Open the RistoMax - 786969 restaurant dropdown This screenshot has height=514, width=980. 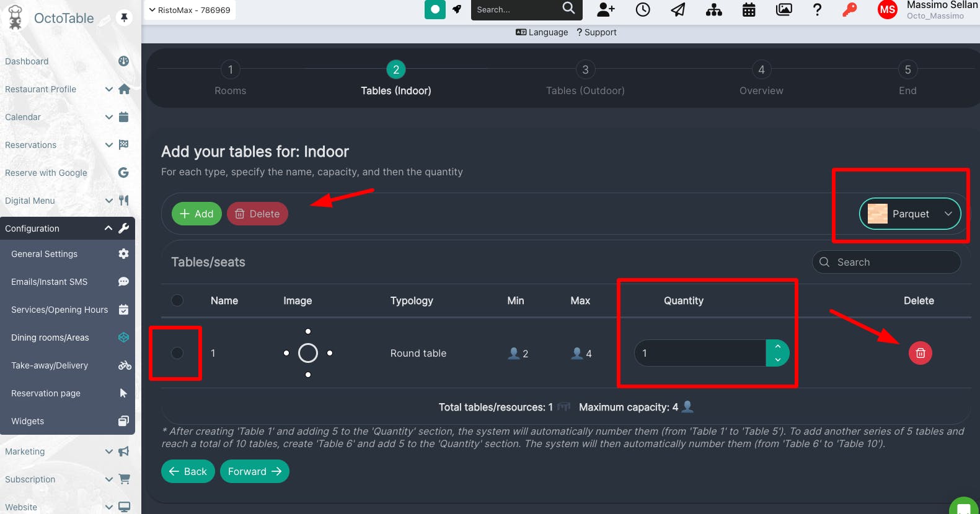(190, 10)
